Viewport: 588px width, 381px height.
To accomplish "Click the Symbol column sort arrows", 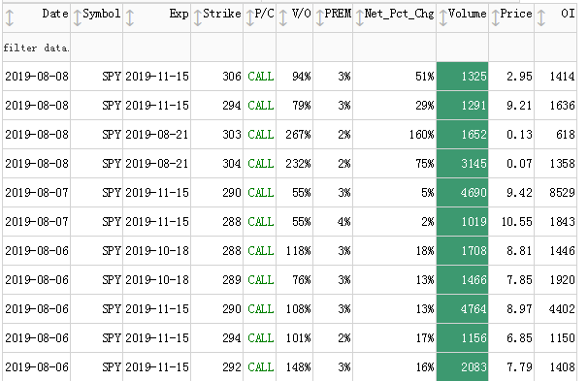I will point(78,17).
